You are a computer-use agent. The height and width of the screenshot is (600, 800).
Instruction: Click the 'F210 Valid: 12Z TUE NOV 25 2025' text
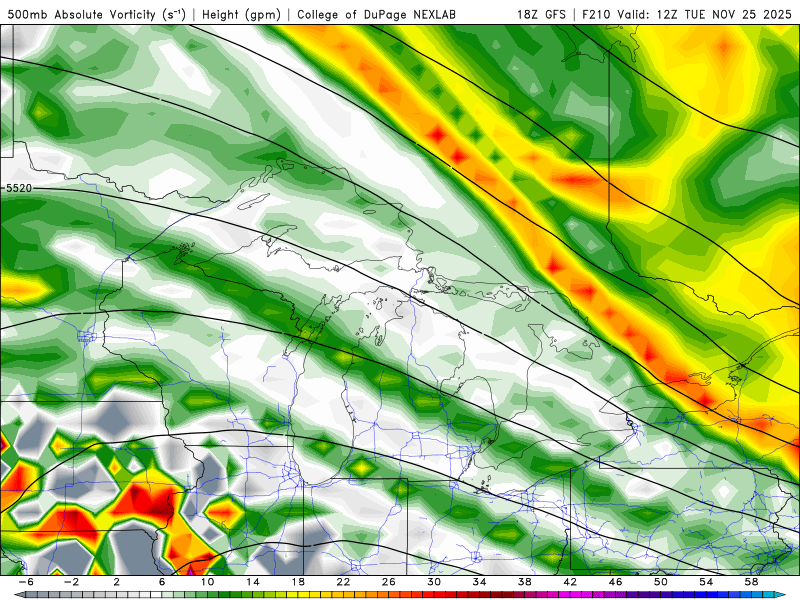(687, 14)
